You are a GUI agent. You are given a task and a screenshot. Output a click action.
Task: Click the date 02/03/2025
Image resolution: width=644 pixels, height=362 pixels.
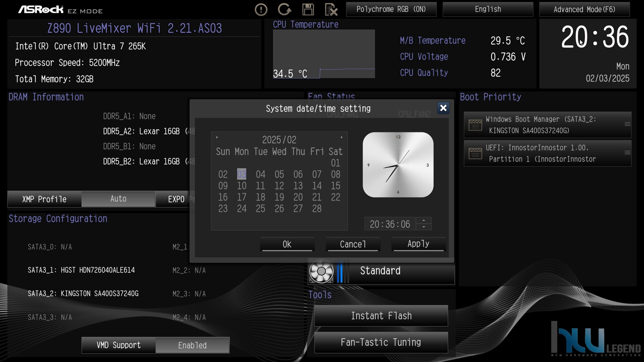(607, 79)
